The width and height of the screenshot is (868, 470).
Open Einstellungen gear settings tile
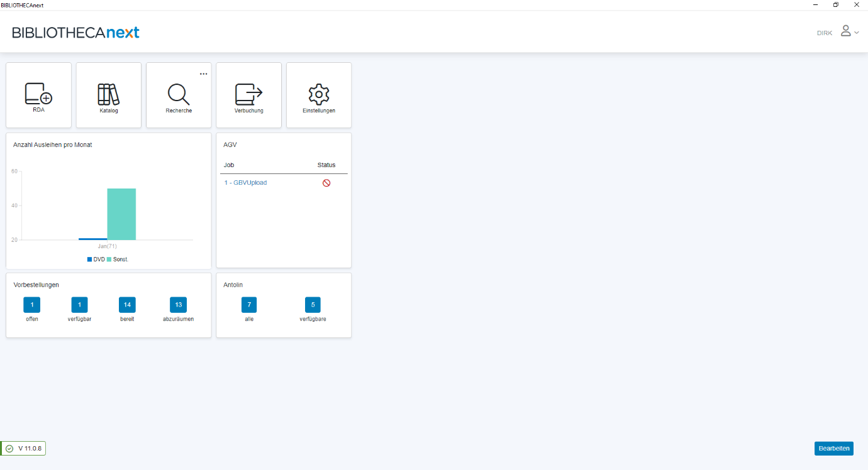[319, 94]
